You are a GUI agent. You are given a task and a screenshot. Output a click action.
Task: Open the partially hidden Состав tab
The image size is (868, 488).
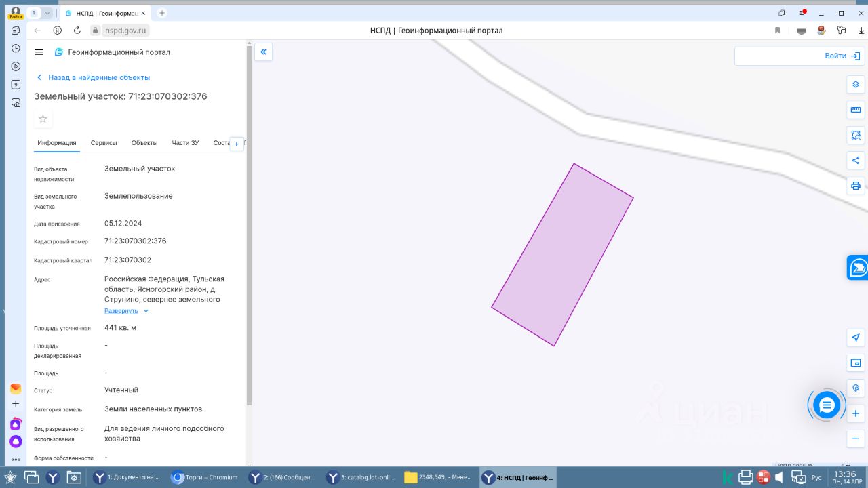tap(222, 143)
